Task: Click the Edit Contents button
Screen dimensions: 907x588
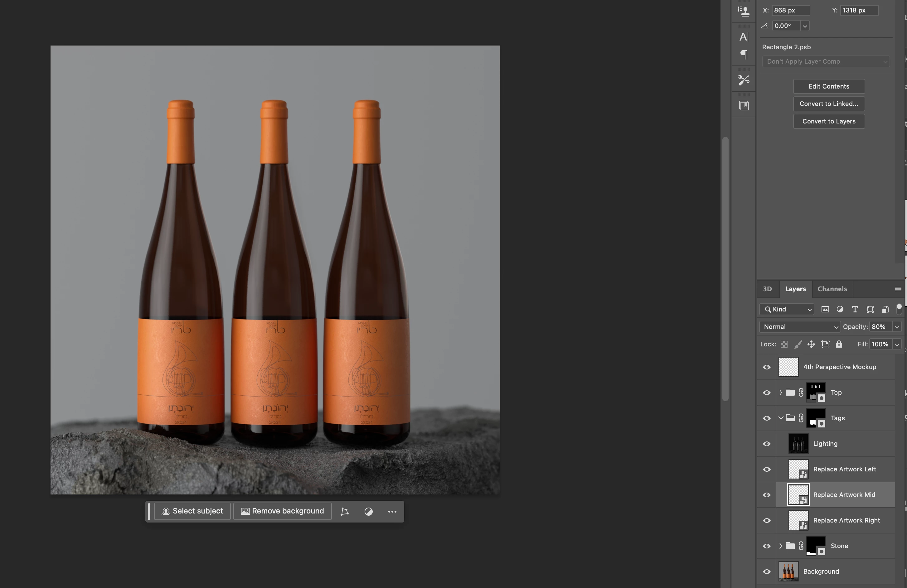Action: [x=828, y=86]
